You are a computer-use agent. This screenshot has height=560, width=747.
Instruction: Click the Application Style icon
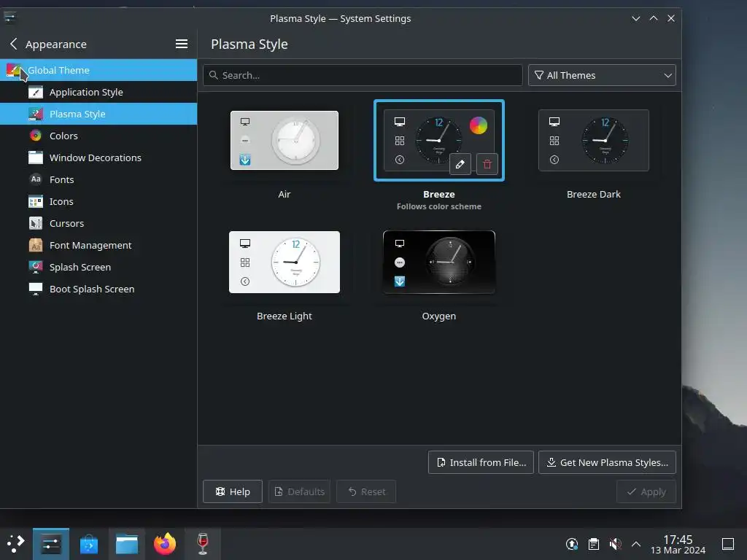[x=36, y=92]
